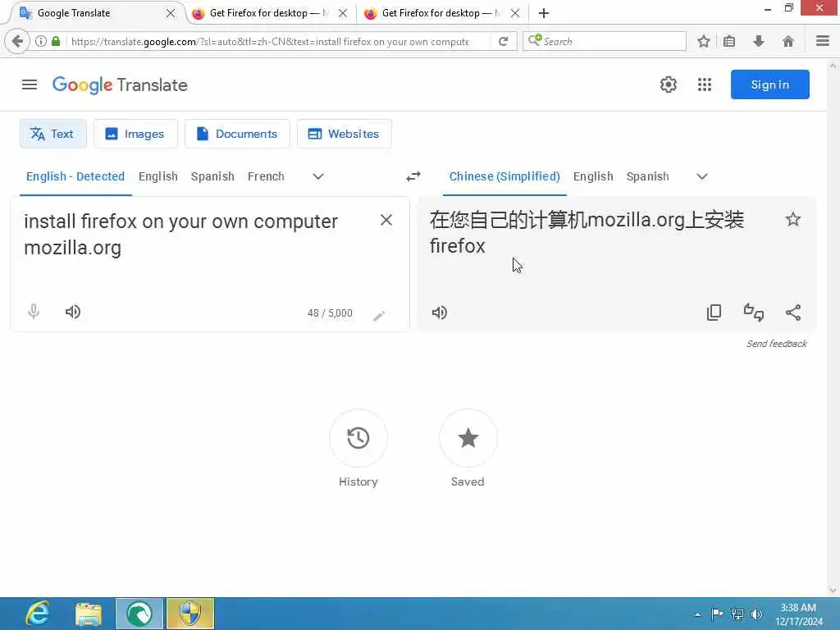Rate this translation
The height and width of the screenshot is (630, 840).
754,313
